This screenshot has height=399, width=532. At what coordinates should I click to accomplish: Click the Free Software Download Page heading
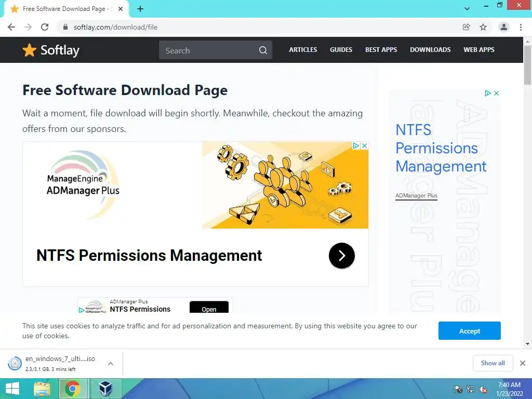125,90
